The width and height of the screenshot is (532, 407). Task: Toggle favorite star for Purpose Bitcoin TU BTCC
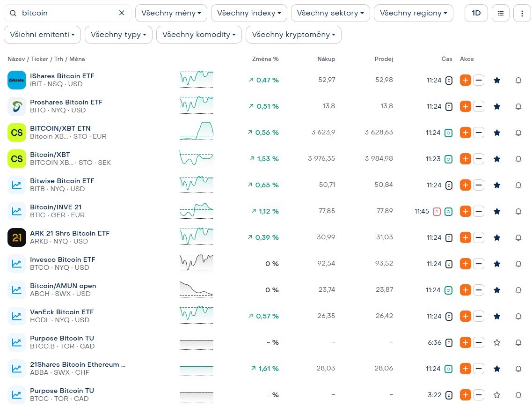(x=497, y=395)
